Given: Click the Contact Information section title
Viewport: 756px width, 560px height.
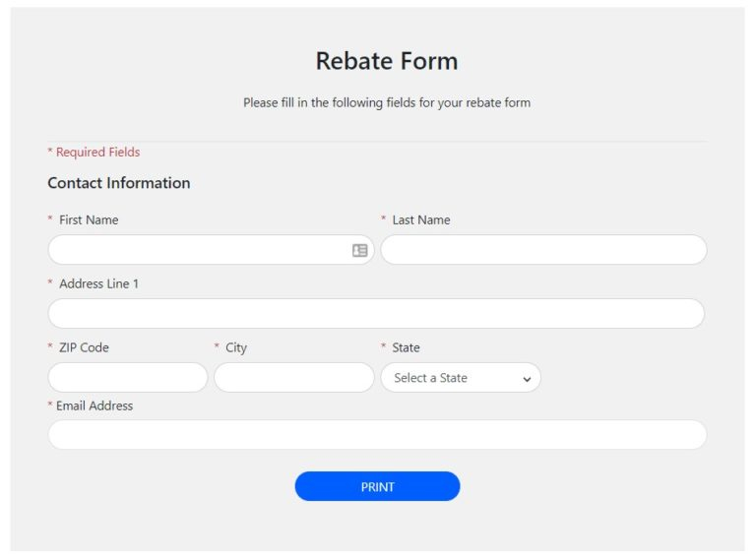Looking at the screenshot, I should click(119, 183).
